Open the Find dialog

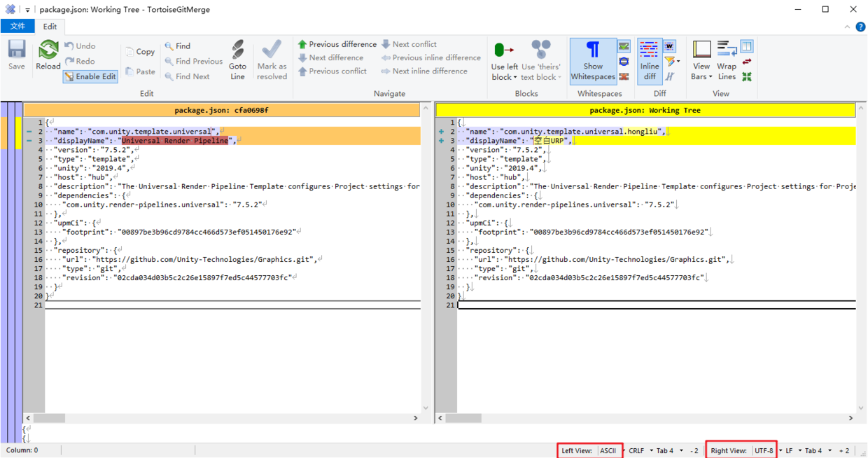coord(178,46)
